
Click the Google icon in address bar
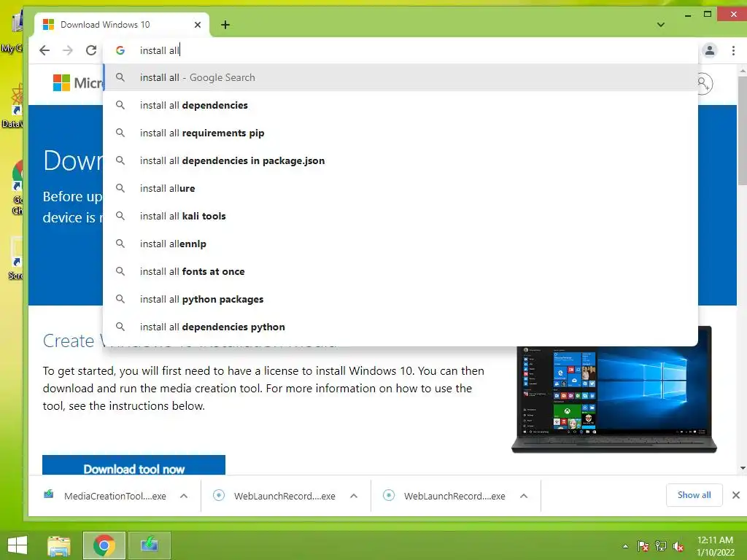click(120, 50)
